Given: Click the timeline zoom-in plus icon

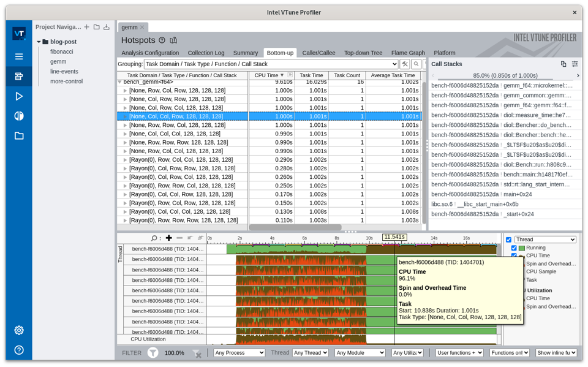Looking at the screenshot, I should tap(168, 238).
